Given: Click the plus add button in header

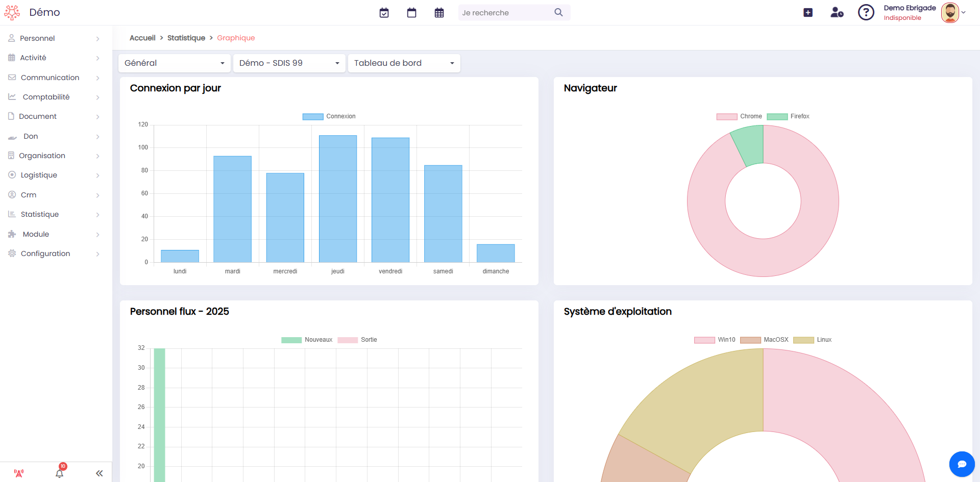Looking at the screenshot, I should tap(808, 13).
